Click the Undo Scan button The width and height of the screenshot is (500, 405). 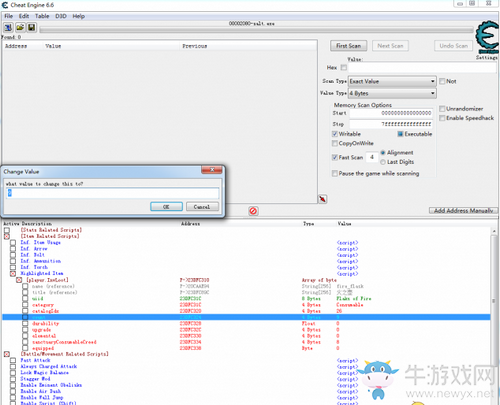point(453,46)
